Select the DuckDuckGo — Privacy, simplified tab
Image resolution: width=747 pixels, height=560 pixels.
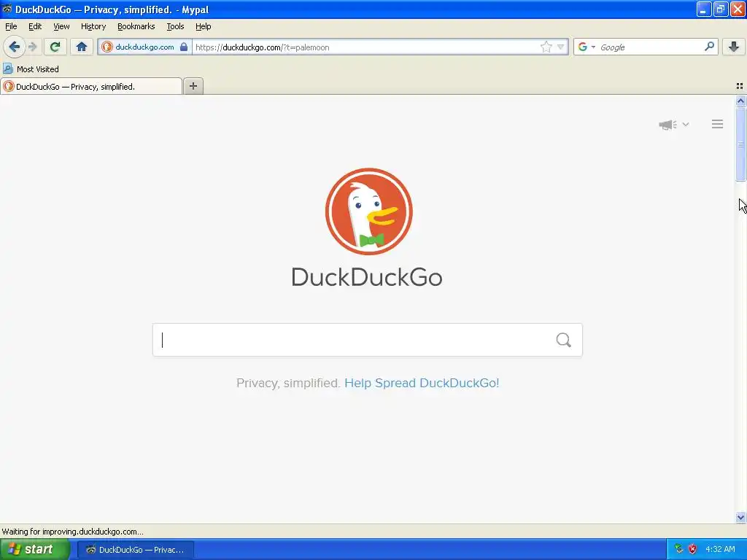(x=91, y=86)
